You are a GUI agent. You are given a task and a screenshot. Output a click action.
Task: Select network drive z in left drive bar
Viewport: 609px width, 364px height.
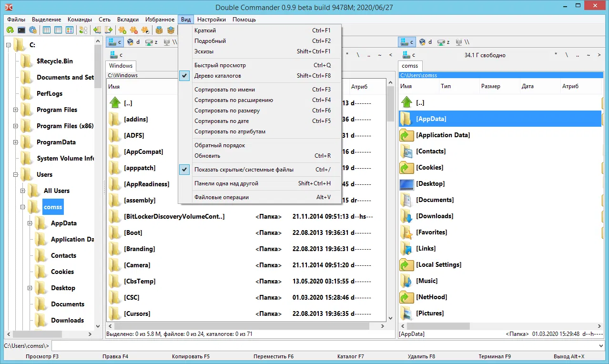point(152,42)
